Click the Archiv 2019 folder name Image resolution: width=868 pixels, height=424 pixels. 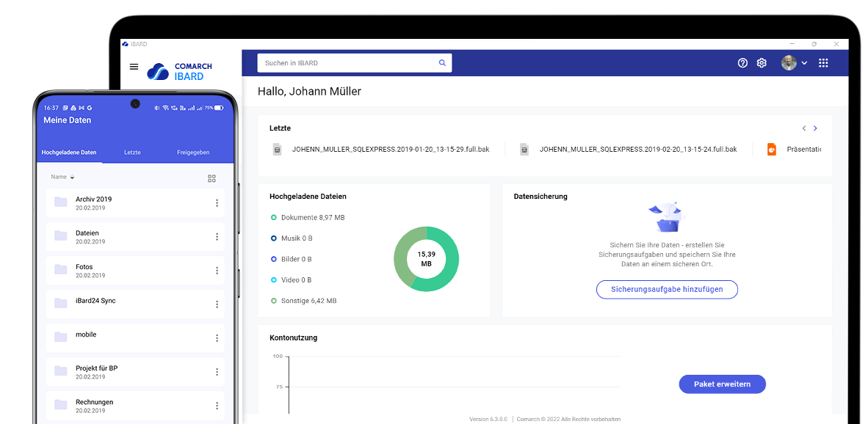click(94, 199)
